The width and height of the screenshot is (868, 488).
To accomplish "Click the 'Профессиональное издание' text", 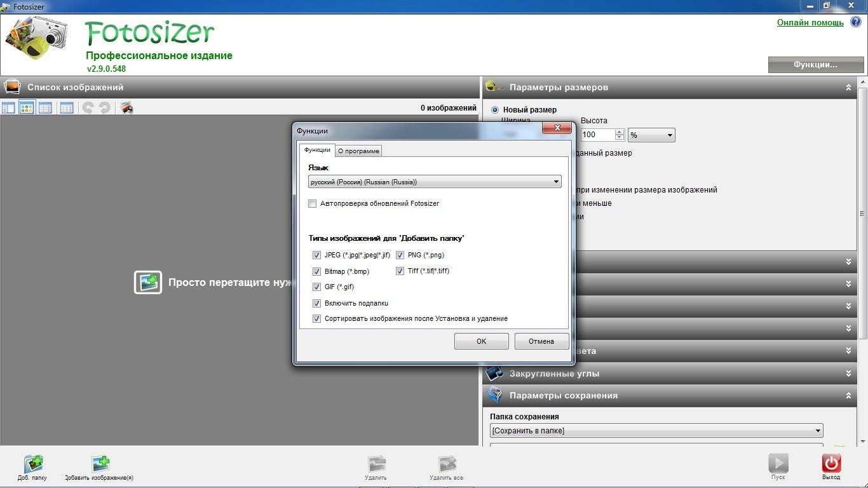I will pyautogui.click(x=159, y=56).
